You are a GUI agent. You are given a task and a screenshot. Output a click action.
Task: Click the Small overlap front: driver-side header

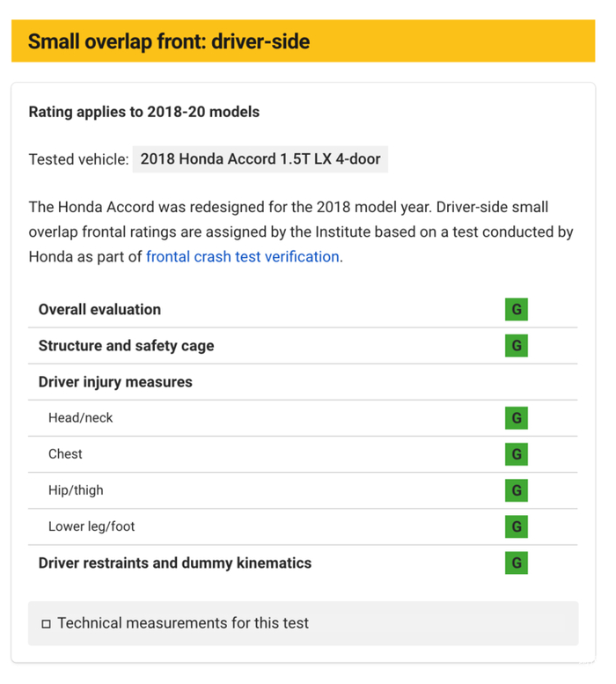(169, 41)
